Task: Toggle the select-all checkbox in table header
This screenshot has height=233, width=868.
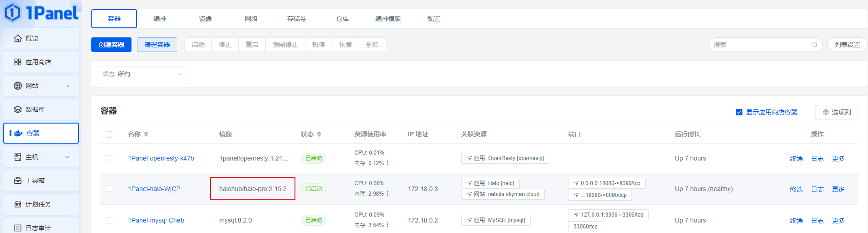Action: [x=109, y=135]
